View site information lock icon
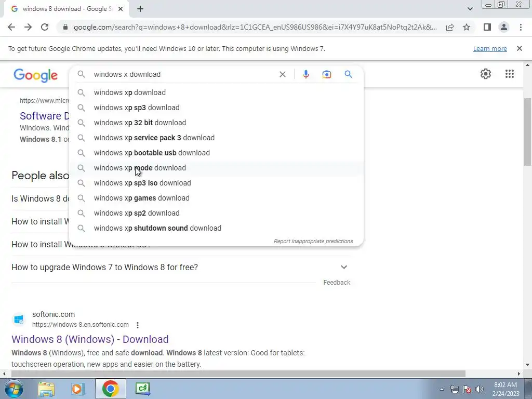 (65, 27)
